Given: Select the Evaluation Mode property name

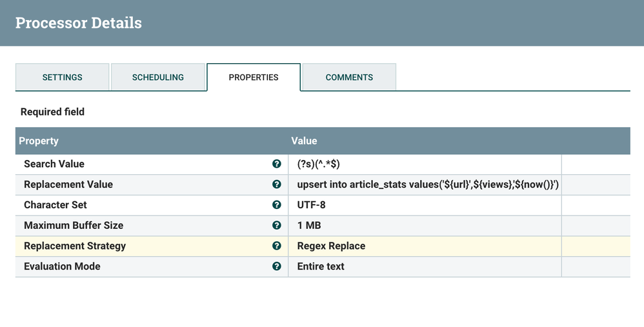Looking at the screenshot, I should click(x=62, y=266).
